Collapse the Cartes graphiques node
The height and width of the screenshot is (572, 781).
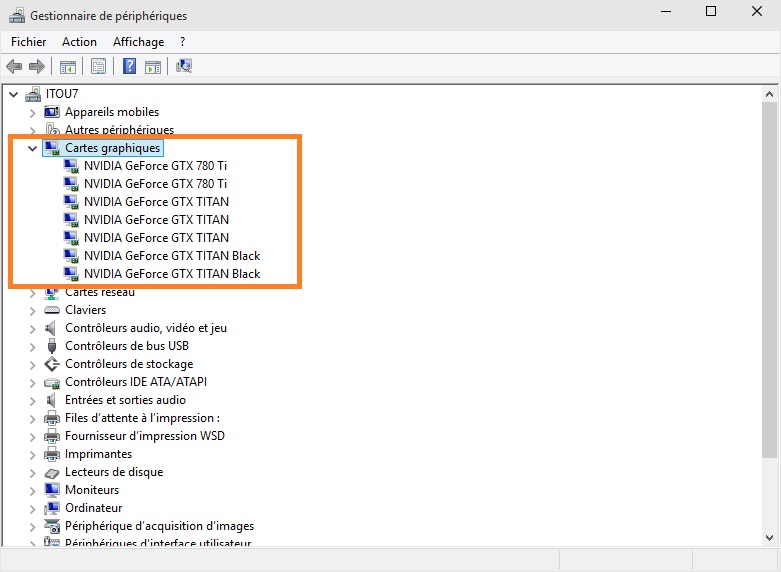point(32,148)
